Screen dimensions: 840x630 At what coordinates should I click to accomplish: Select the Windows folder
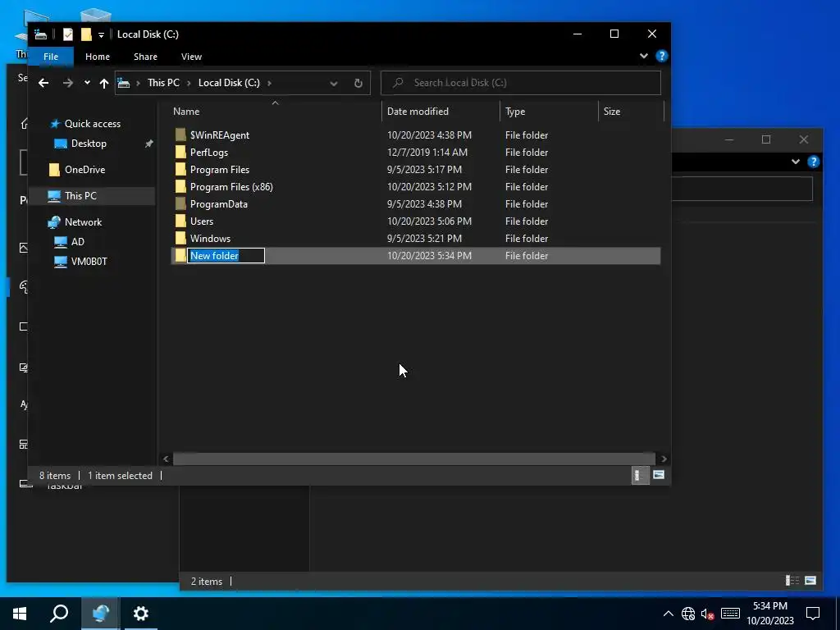(210, 238)
